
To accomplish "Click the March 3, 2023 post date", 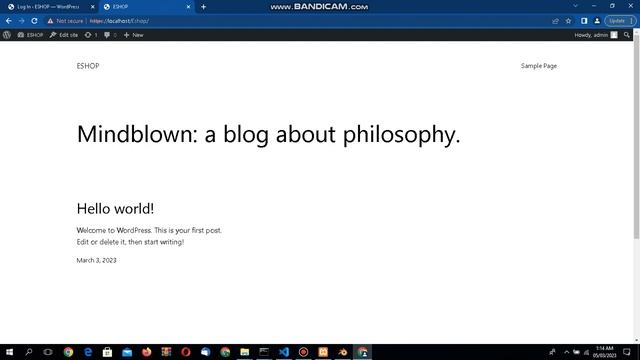I will [x=96, y=260].
